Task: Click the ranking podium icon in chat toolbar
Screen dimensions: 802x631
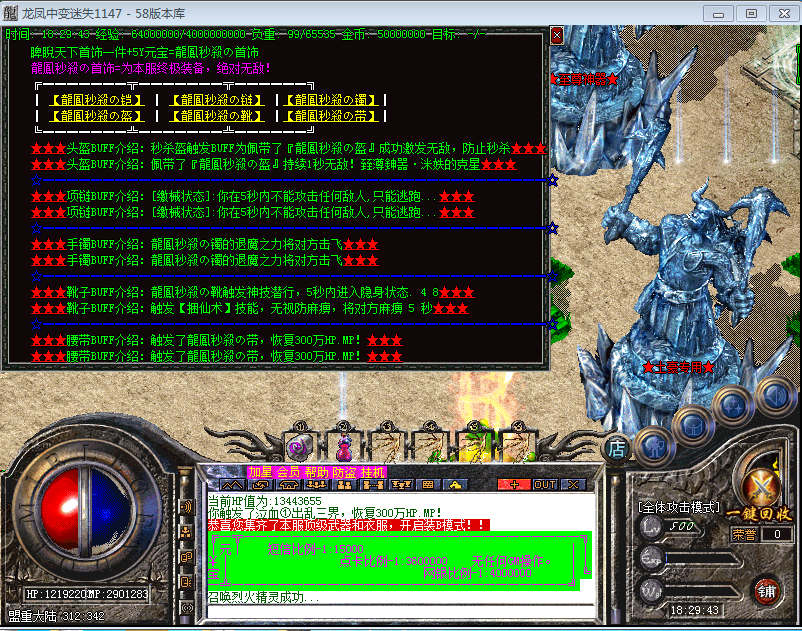Action: [x=400, y=485]
